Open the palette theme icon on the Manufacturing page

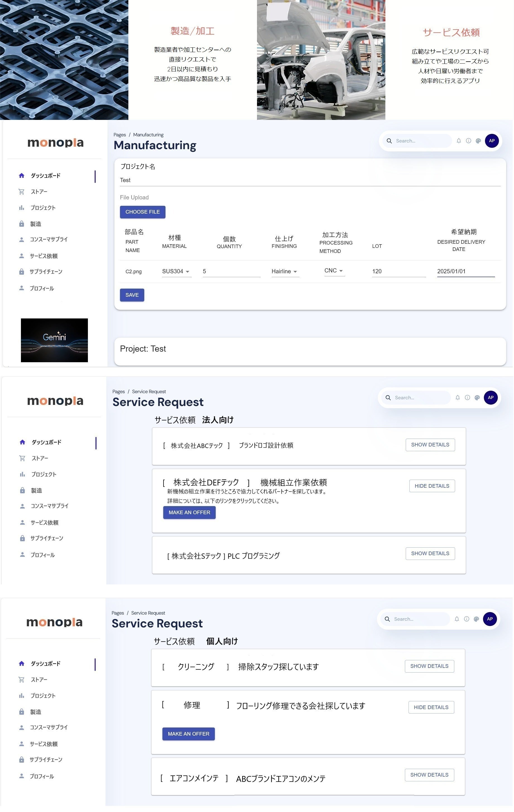point(478,141)
